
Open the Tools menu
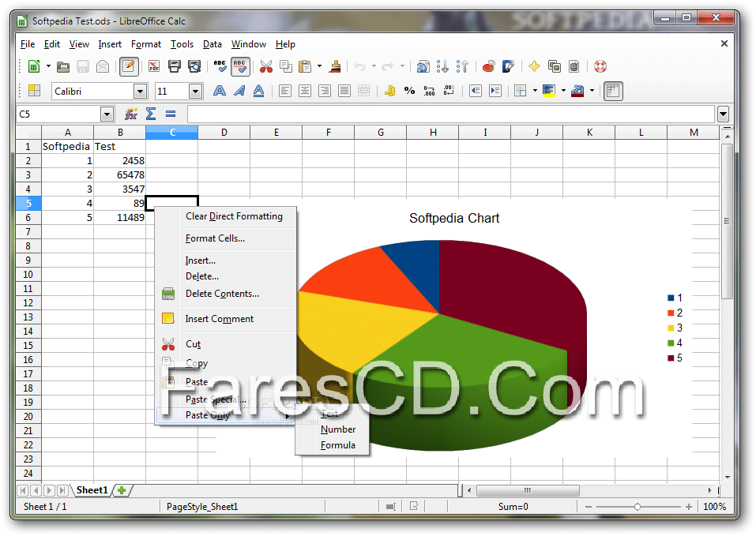click(x=182, y=44)
